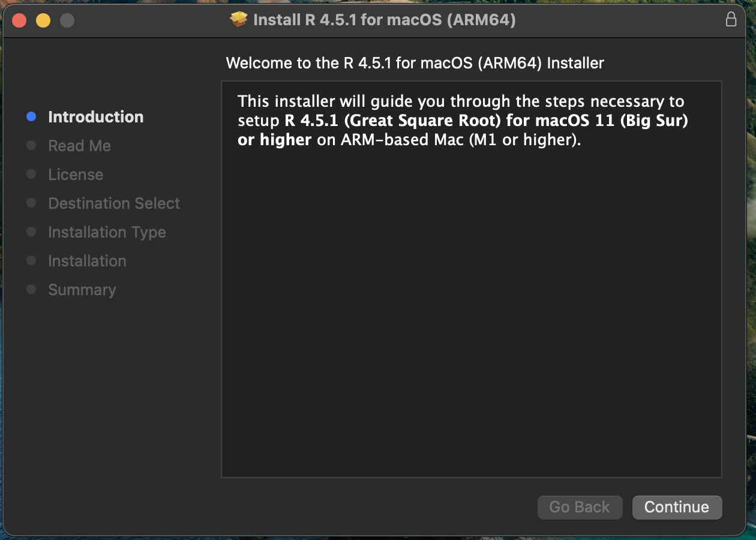Screen dimensions: 756x540
Task: Click the disabled Go Back button
Action: coord(580,507)
